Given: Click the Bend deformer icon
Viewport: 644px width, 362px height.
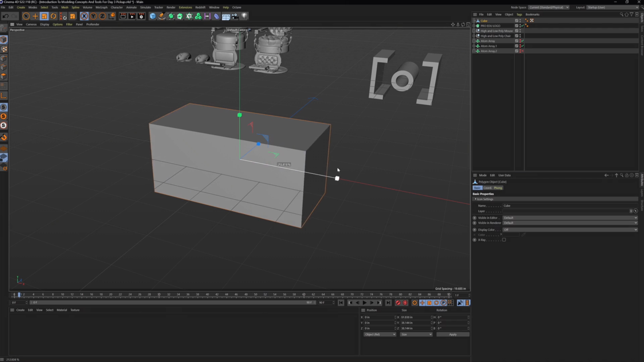Looking at the screenshot, I should point(217,16).
